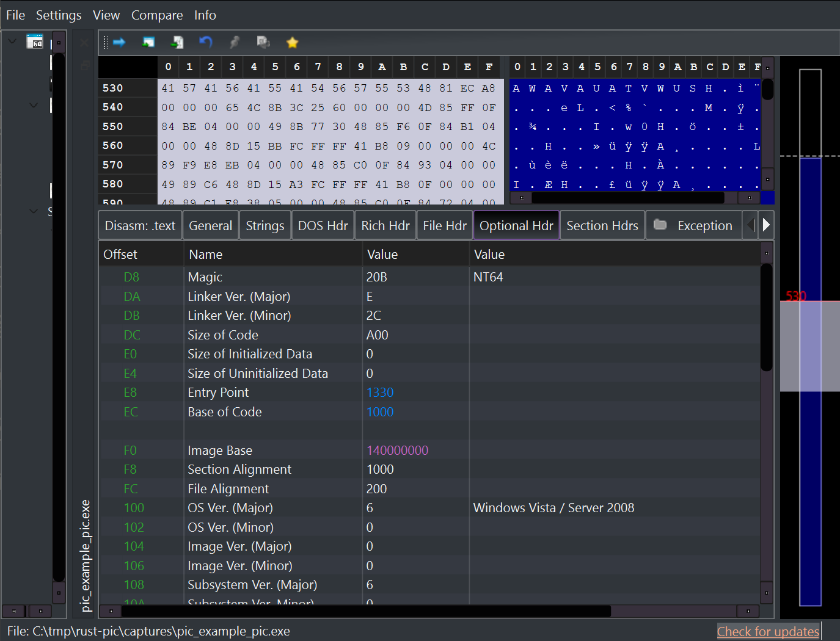Select byte A3 in row 580

[x=296, y=184]
